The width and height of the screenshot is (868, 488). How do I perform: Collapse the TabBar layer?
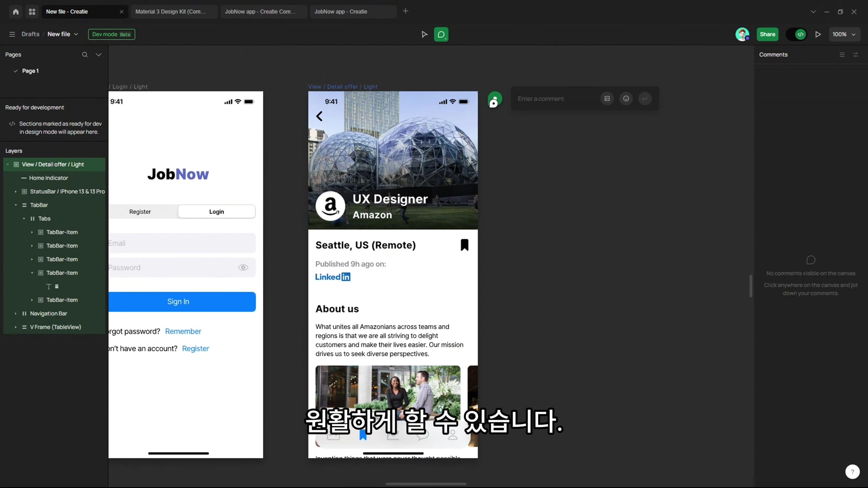click(15, 205)
